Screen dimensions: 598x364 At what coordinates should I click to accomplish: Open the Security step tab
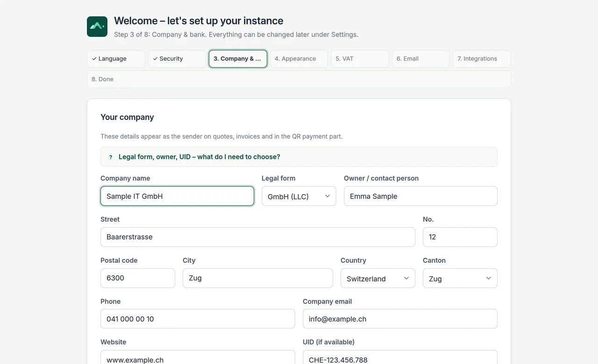click(177, 59)
